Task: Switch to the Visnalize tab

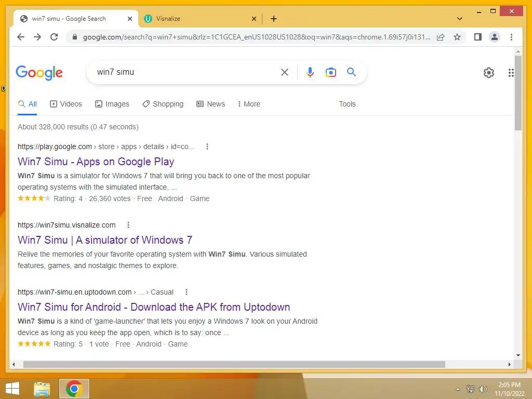Action: click(200, 19)
